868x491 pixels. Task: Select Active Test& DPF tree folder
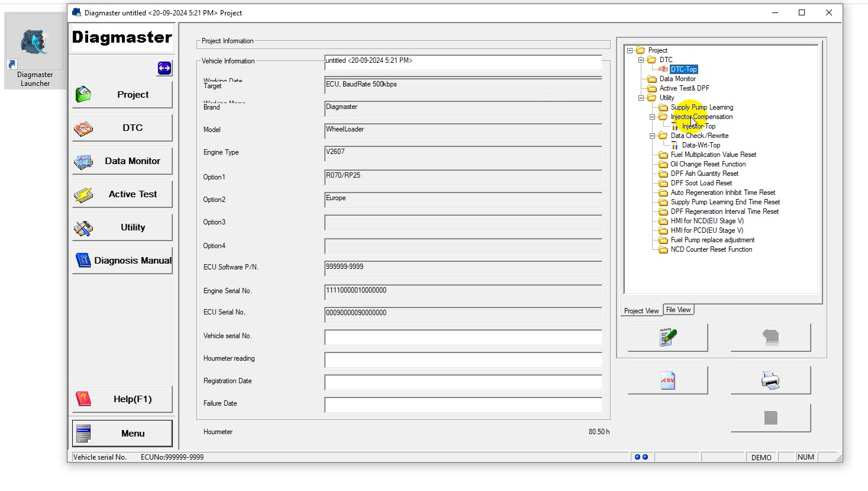684,88
